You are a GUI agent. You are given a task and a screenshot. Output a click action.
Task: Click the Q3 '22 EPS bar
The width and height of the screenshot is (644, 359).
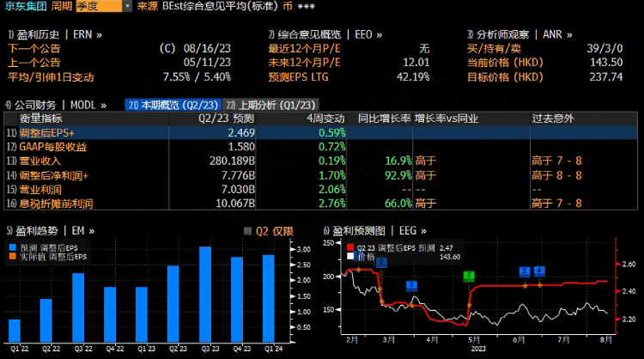(x=78, y=307)
